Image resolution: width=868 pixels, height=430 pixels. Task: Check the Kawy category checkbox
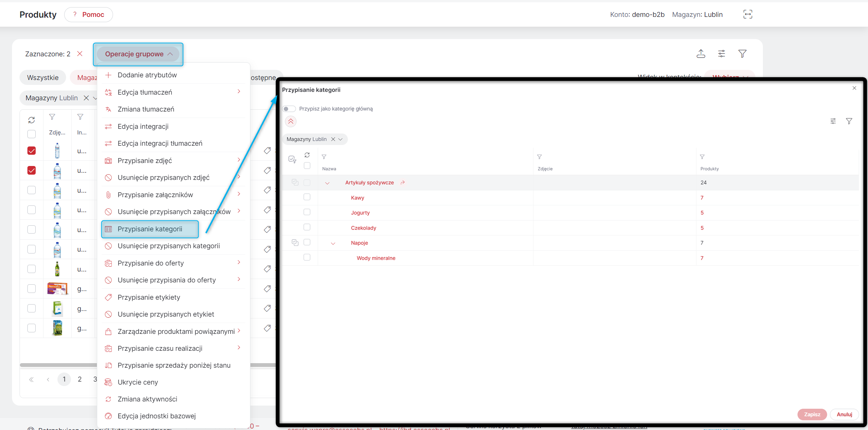click(x=307, y=197)
